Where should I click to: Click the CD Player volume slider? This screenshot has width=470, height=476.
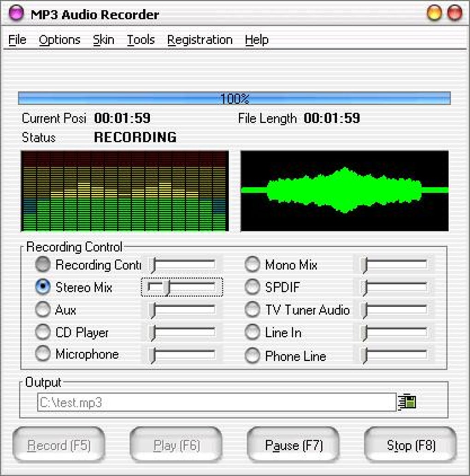point(182,332)
